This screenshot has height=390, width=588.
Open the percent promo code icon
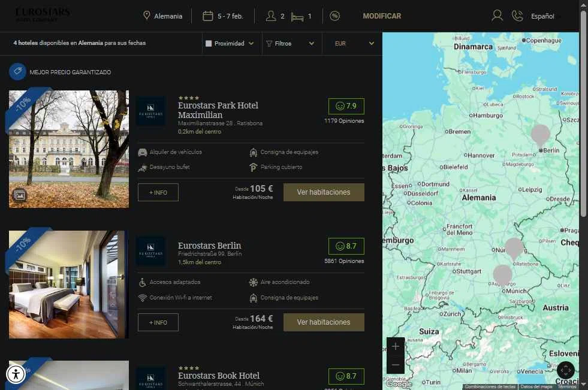(334, 16)
